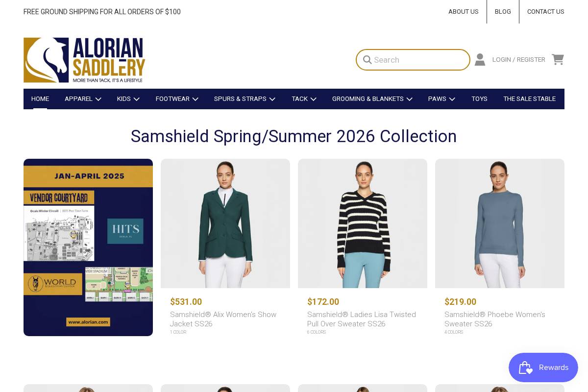Open the Blog link
The width and height of the screenshot is (588, 392).
503,12
